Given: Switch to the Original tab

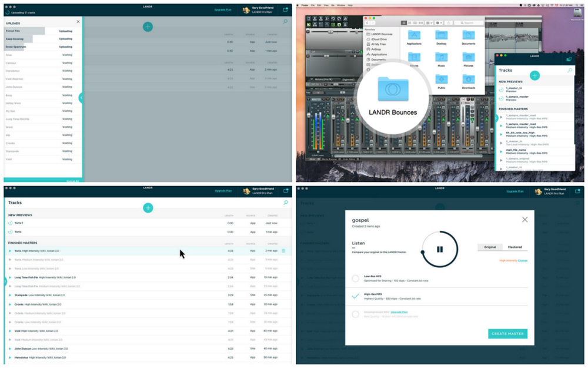Looking at the screenshot, I should (490, 247).
